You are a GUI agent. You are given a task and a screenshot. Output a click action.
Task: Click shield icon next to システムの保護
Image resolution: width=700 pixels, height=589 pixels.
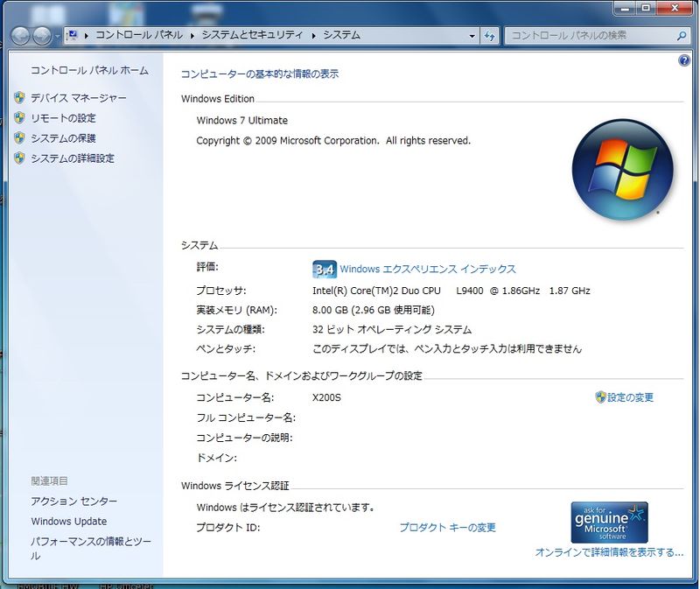pyautogui.click(x=19, y=137)
